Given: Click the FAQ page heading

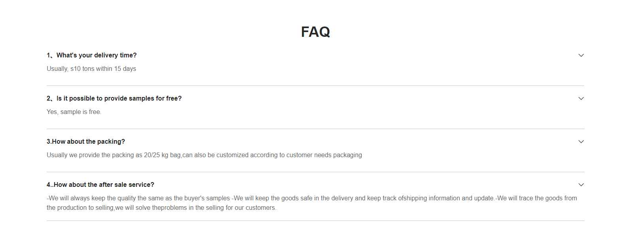Looking at the screenshot, I should click(315, 32).
